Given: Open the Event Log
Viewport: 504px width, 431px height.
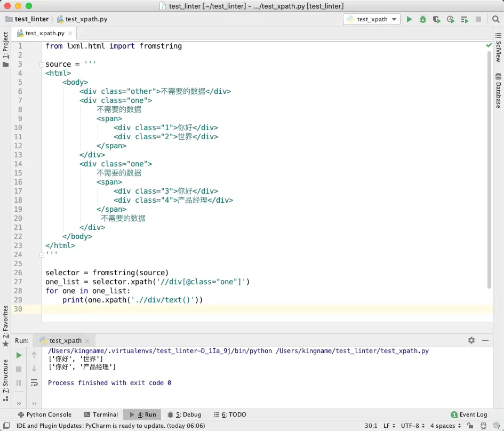Looking at the screenshot, I should [469, 414].
